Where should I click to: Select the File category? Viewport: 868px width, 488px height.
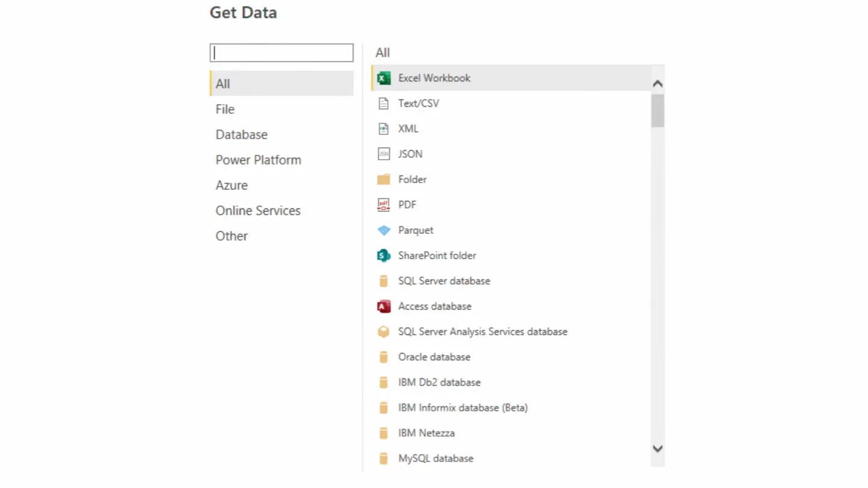tap(281, 109)
